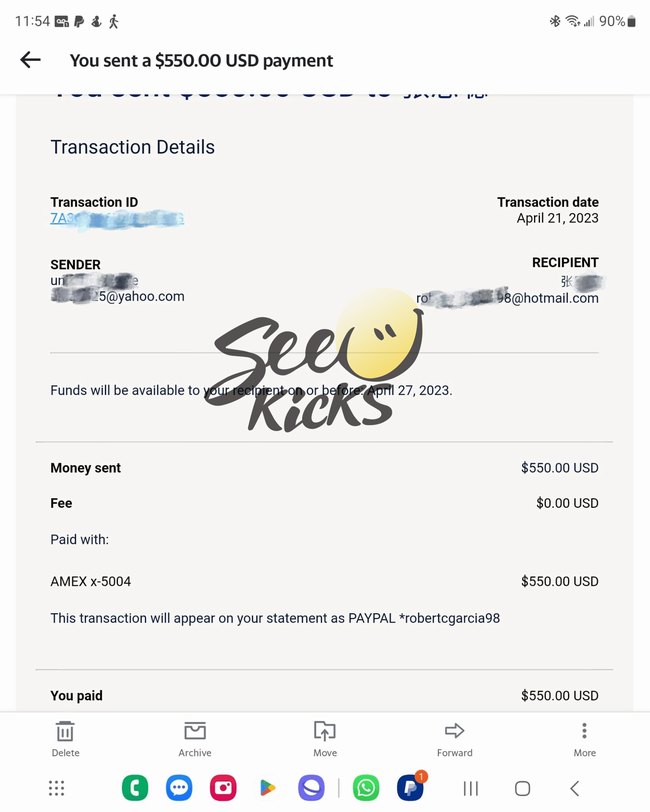This screenshot has width=650, height=812.
Task: Archive the payment email
Action: tap(195, 738)
